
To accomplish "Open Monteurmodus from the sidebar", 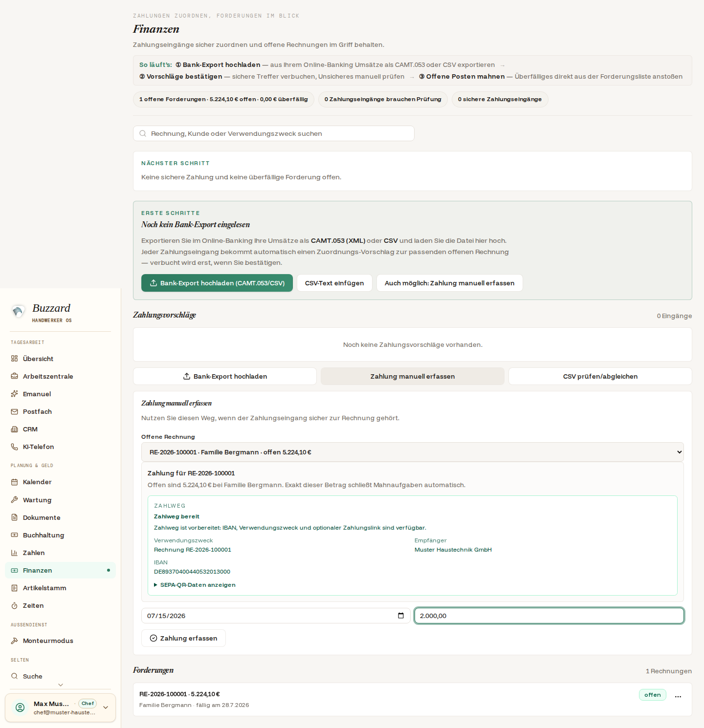I will pos(61,641).
